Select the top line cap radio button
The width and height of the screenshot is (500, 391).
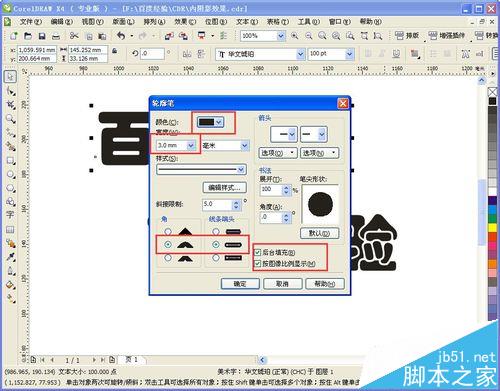[x=216, y=231]
